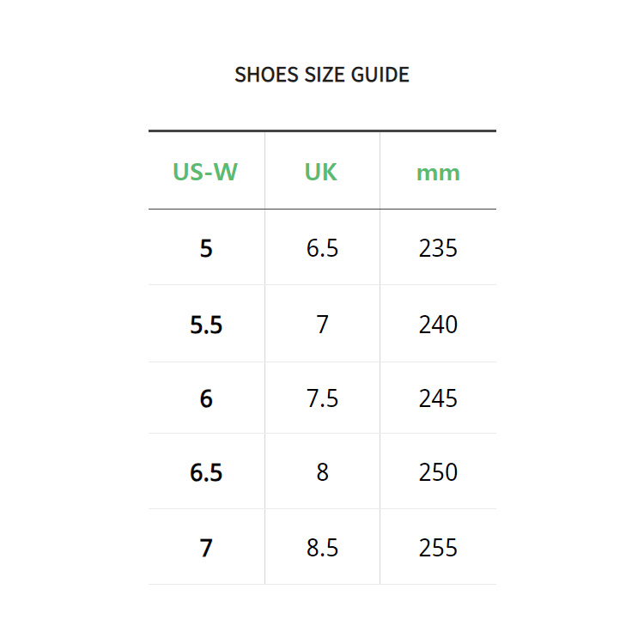Image resolution: width=644 pixels, height=644 pixels.
Task: Click the 250 mm cell
Action: pyautogui.click(x=438, y=472)
